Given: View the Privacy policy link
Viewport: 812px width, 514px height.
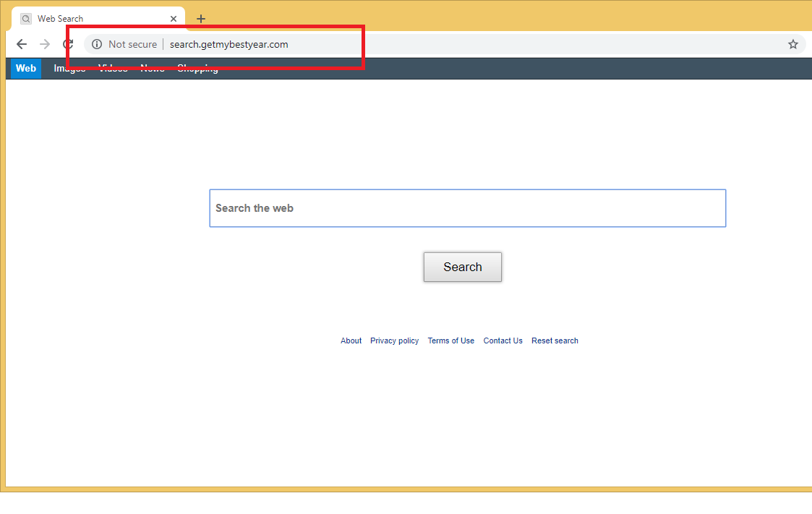Looking at the screenshot, I should point(394,340).
